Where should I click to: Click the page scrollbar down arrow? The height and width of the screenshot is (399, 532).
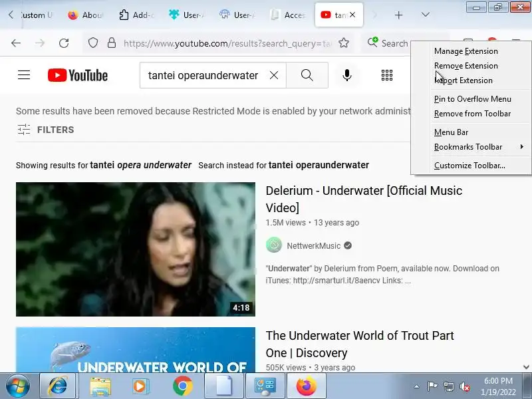click(x=526, y=367)
